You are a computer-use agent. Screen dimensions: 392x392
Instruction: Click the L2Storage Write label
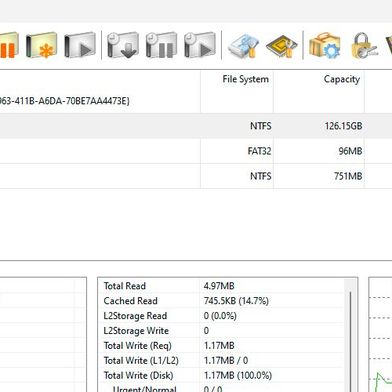pos(136,331)
